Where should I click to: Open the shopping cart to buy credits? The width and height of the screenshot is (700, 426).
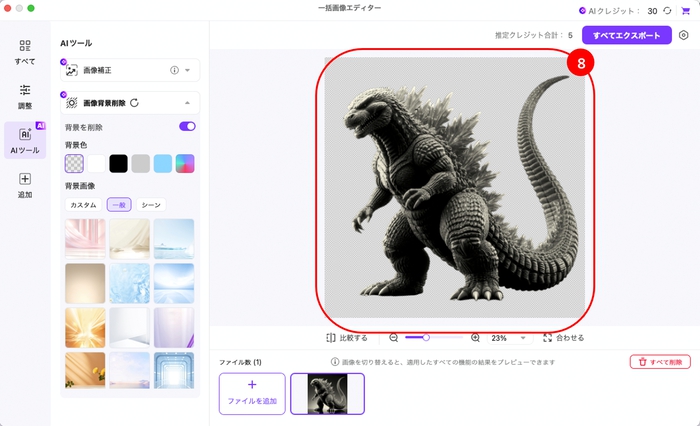(x=686, y=11)
